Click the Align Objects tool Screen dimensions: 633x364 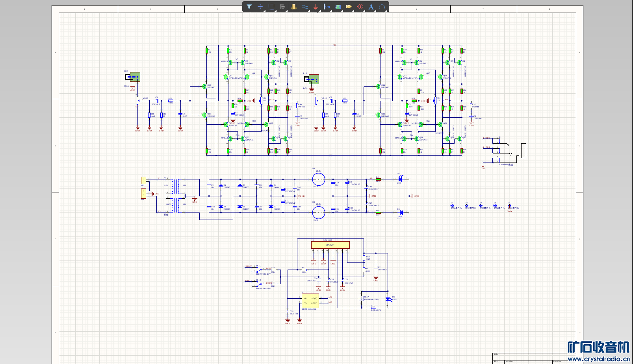(x=282, y=7)
